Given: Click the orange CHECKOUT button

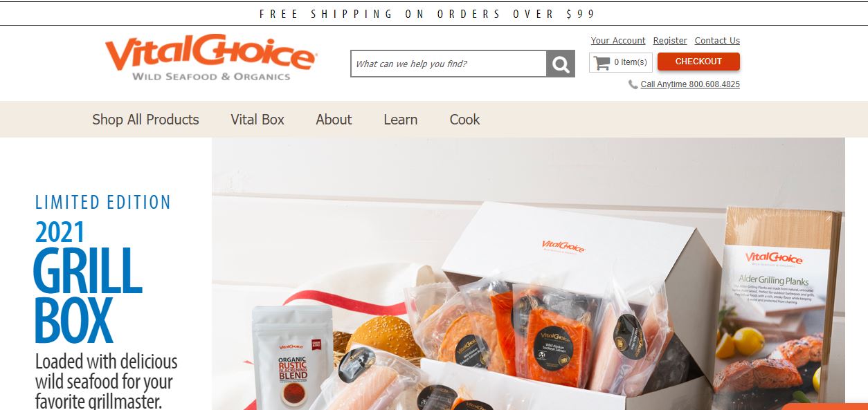Looking at the screenshot, I should (x=698, y=62).
